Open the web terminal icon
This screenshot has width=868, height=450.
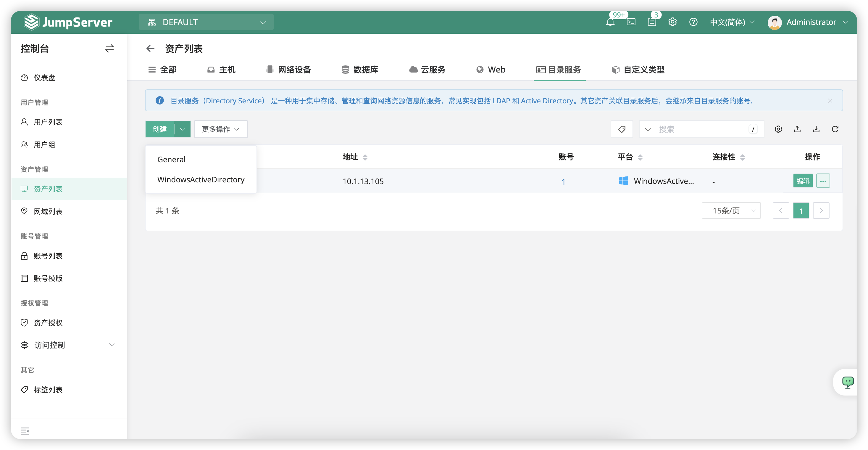[631, 22]
